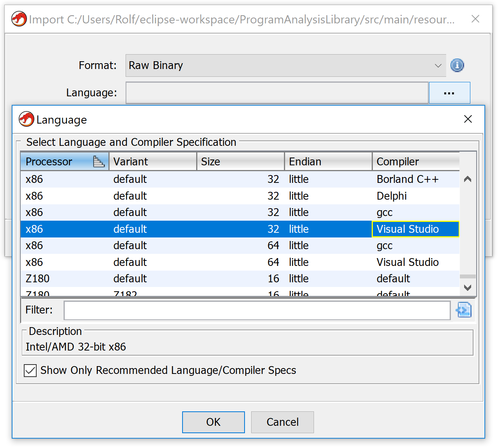Image resolution: width=500 pixels, height=448 pixels.
Task: Sort by Endian column header
Action: point(328,161)
